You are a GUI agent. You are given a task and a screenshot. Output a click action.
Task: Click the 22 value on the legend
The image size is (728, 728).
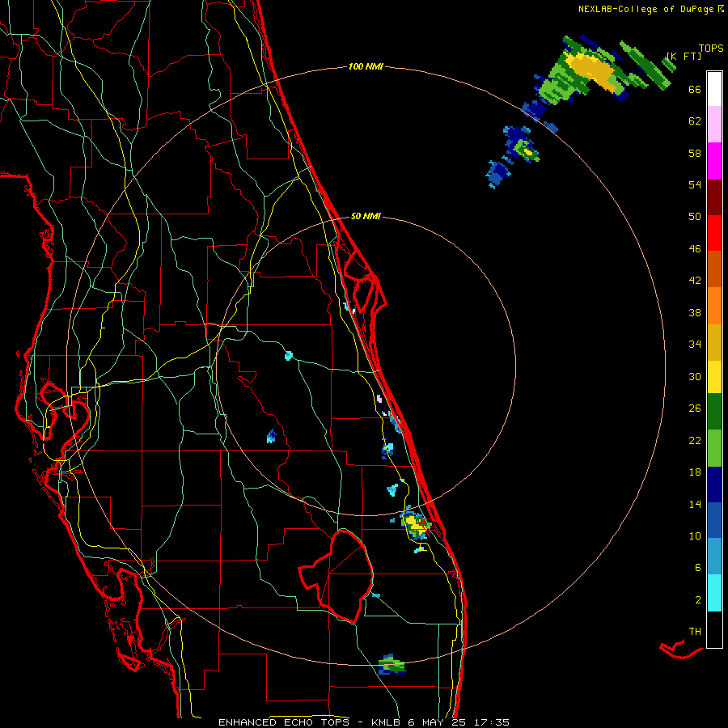click(x=695, y=441)
